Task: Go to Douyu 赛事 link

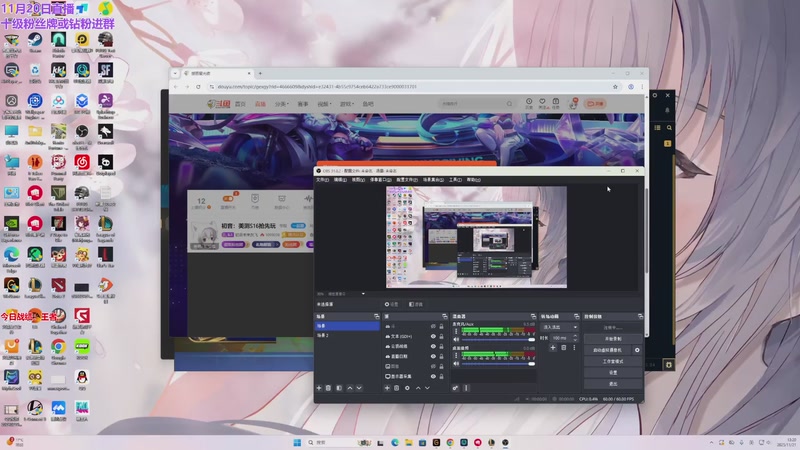Action: [303, 104]
